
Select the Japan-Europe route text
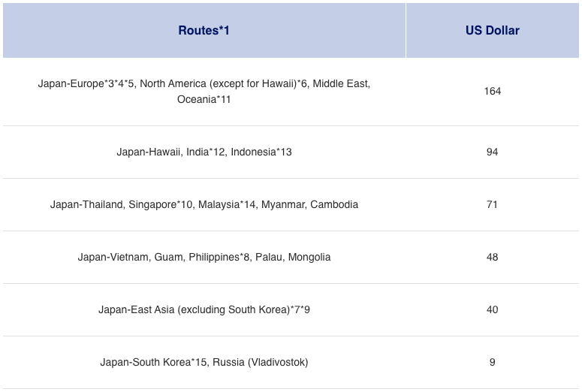(71, 84)
